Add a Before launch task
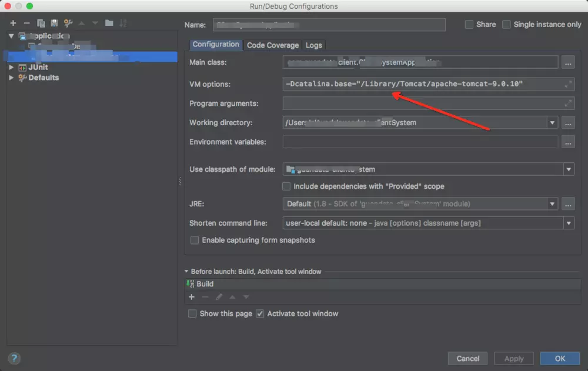Viewport: 588px width, 371px height. [x=192, y=297]
